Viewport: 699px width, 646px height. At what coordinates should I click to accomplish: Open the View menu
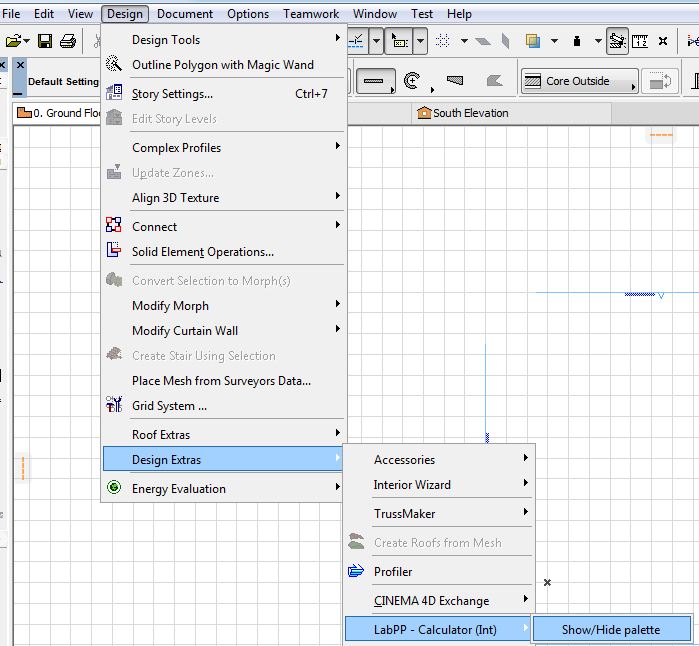coord(80,14)
